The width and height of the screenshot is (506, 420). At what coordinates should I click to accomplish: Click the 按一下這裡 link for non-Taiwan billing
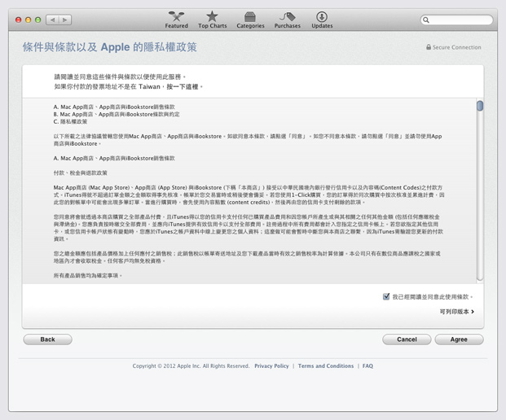click(x=183, y=87)
